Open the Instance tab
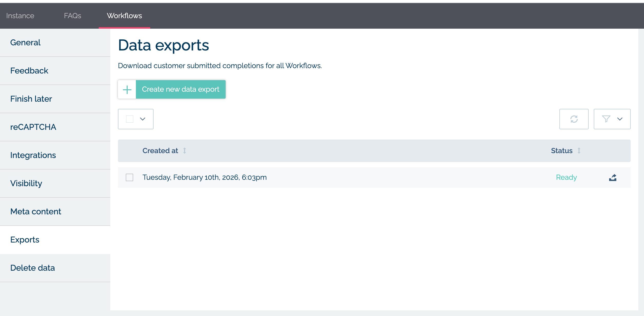The width and height of the screenshot is (644, 316). 20,16
